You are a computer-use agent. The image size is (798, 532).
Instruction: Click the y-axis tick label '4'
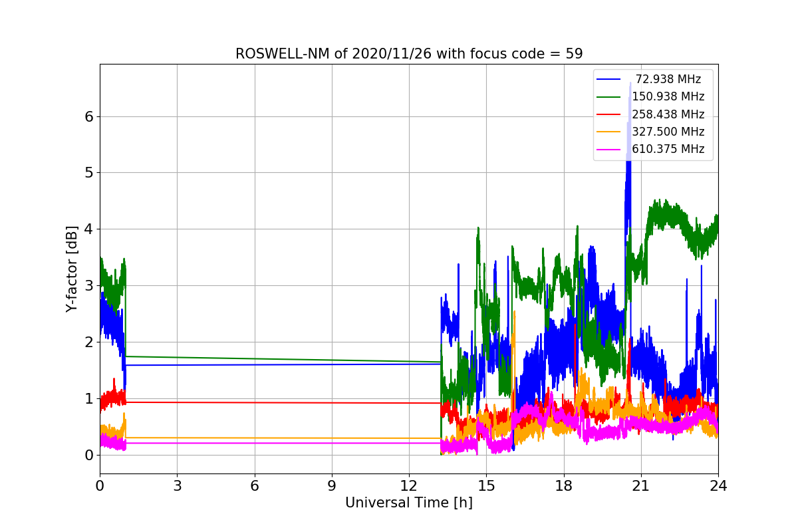88,229
